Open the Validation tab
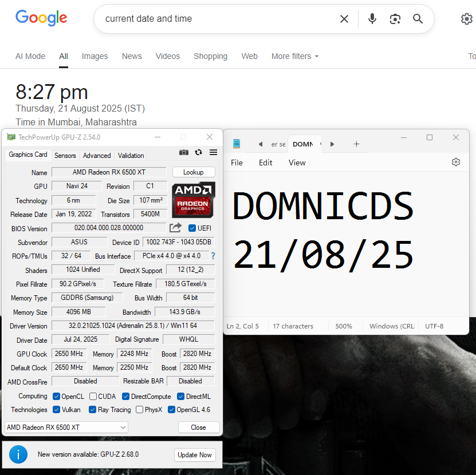Viewport: 476px width, 475px height. [x=131, y=156]
